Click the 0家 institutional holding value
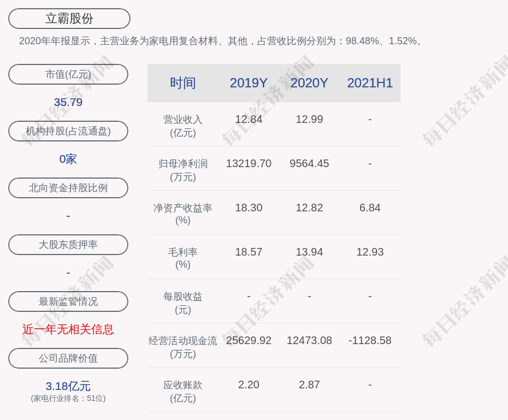 coord(68,159)
